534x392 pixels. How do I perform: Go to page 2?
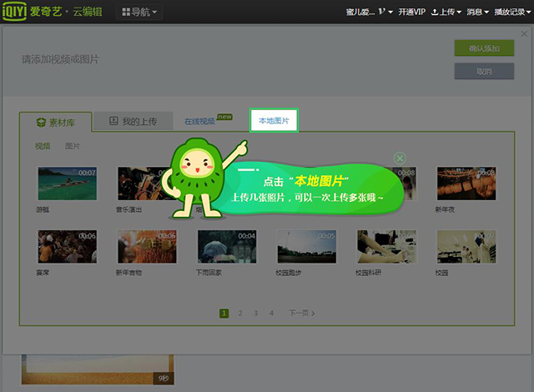tap(240, 313)
